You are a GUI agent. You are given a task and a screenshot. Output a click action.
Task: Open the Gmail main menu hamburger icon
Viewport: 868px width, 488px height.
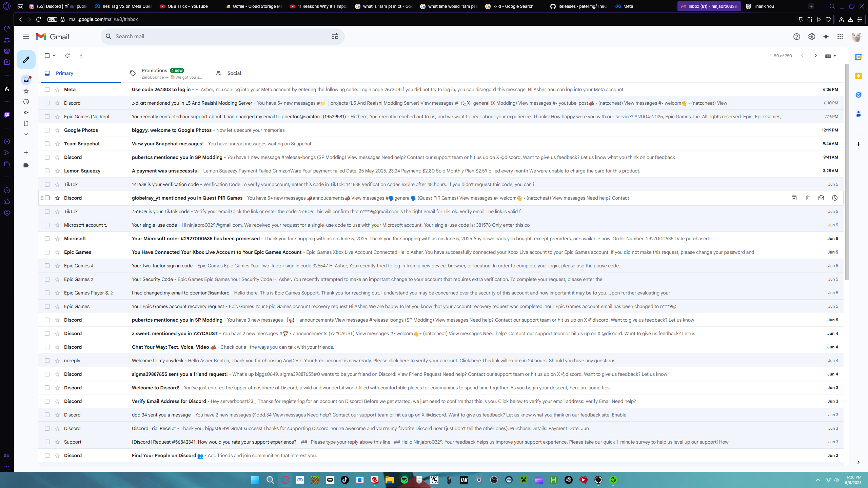coord(26,37)
